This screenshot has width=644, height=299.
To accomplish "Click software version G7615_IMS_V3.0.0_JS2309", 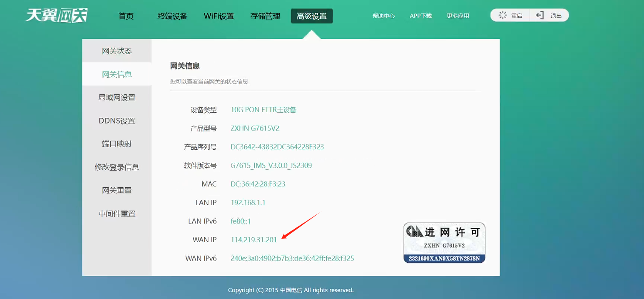I will tap(271, 165).
